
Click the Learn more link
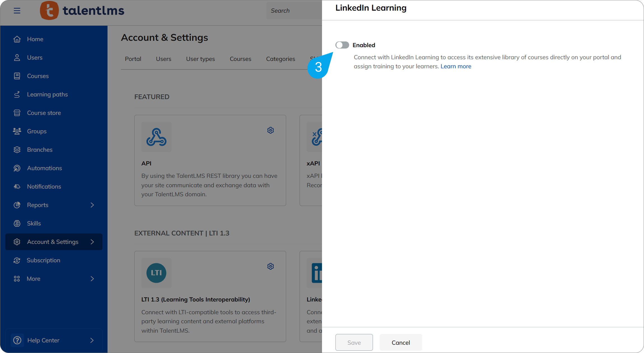pyautogui.click(x=456, y=66)
